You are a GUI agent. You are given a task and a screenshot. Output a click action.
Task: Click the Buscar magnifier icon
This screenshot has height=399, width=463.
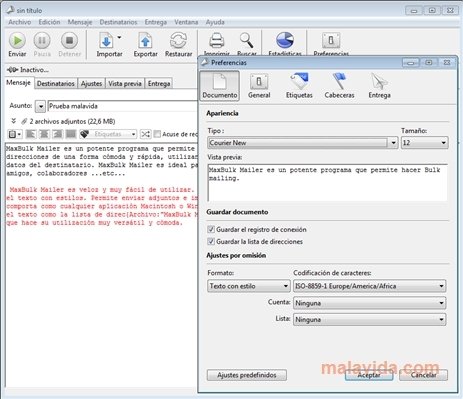point(247,41)
